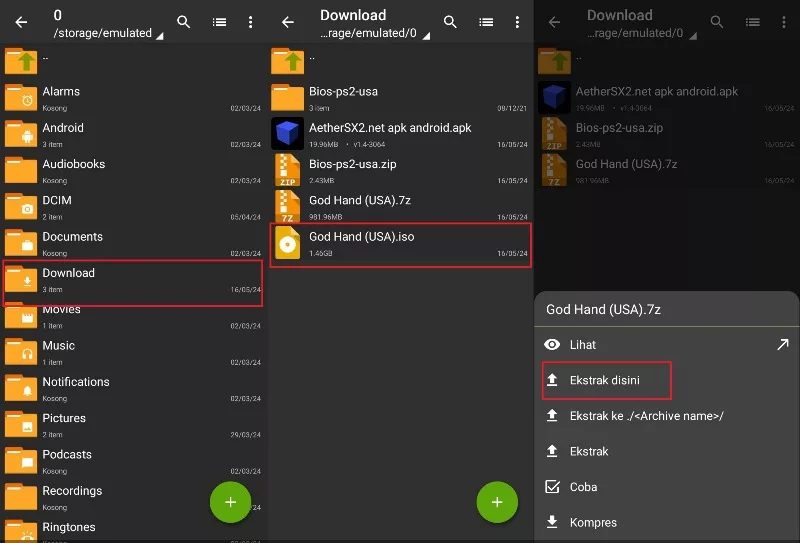800x543 pixels.
Task: Change list view mode in middle Download panel
Action: pos(486,22)
